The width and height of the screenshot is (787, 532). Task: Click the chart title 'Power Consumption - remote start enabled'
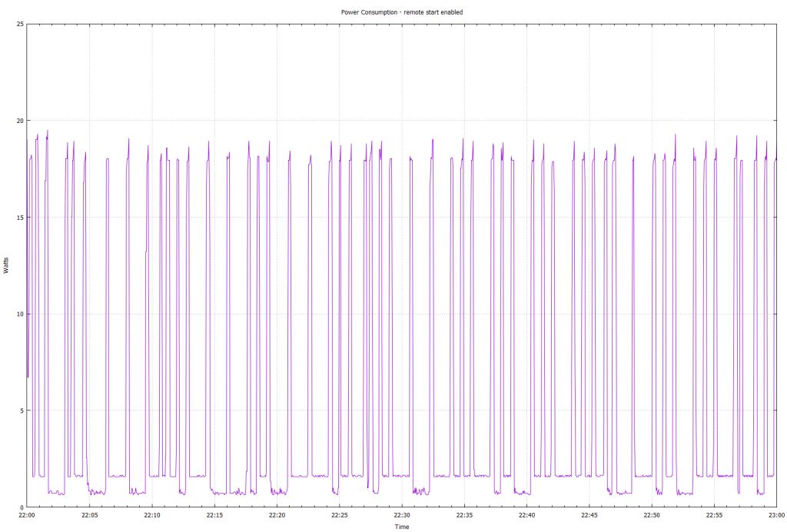pos(405,12)
